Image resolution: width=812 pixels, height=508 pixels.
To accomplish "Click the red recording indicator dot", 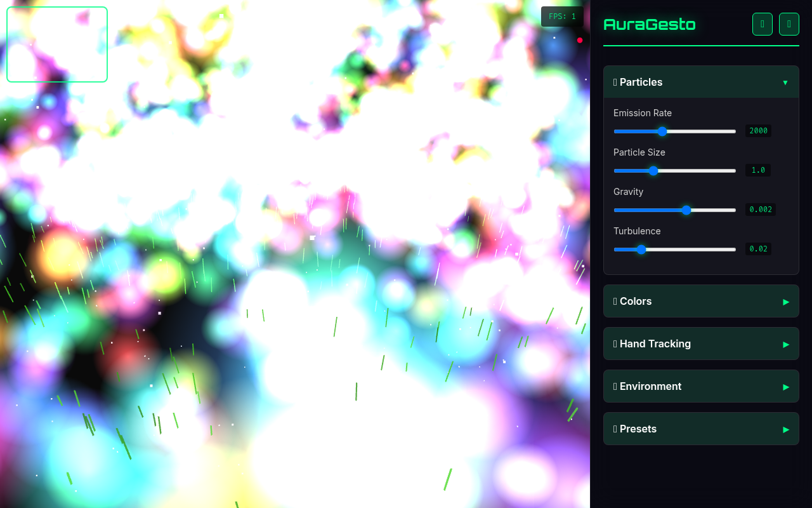I will point(579,40).
